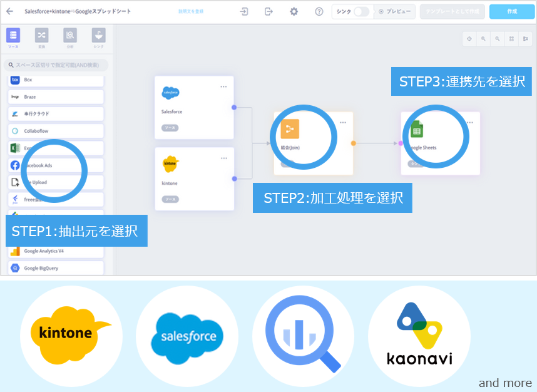Click the export icon in the top bar
Screen dimensions: 537x392
269,11
